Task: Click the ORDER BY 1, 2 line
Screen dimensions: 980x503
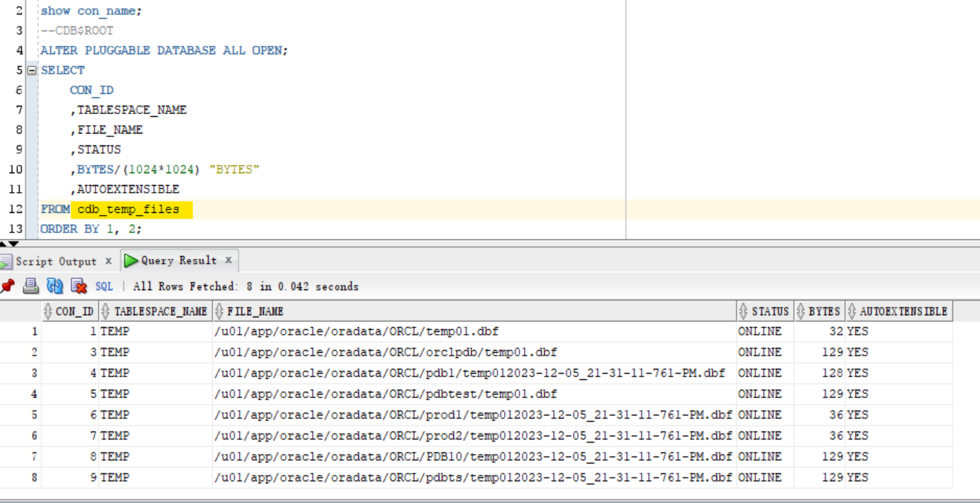Action: click(91, 229)
